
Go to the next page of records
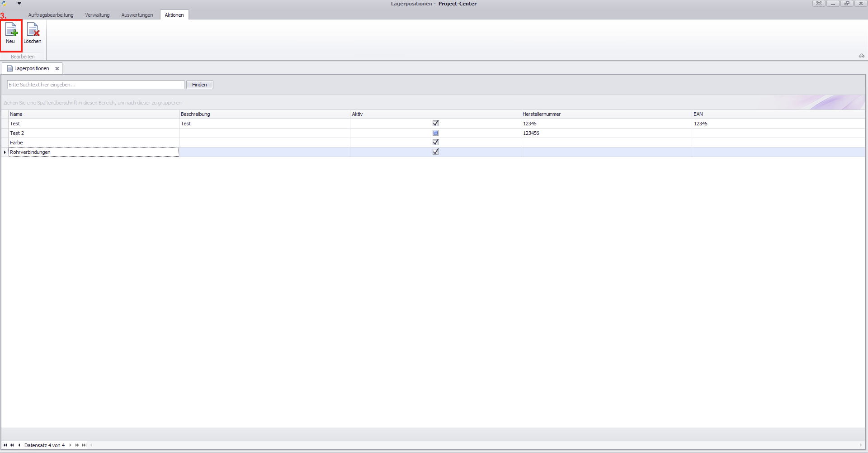(77, 445)
